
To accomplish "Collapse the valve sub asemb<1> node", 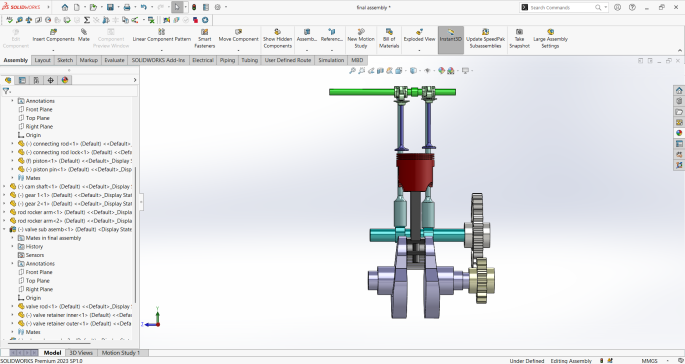I will tap(4, 229).
